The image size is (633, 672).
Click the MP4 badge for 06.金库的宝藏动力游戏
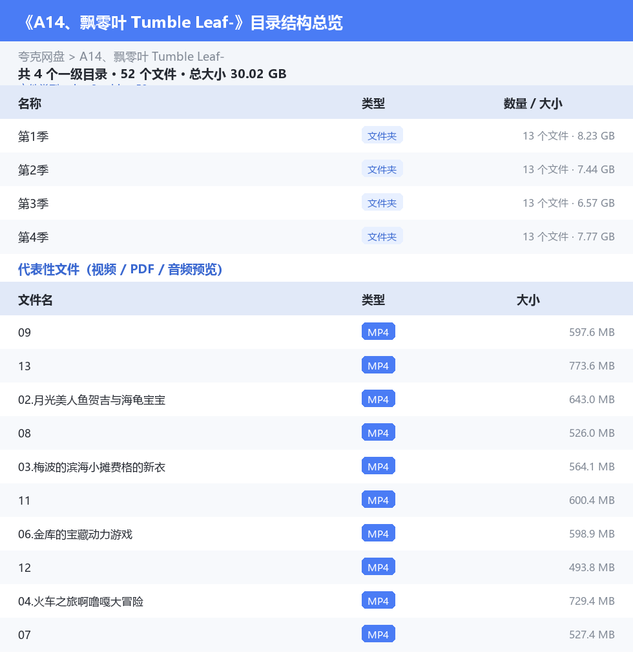coord(378,534)
